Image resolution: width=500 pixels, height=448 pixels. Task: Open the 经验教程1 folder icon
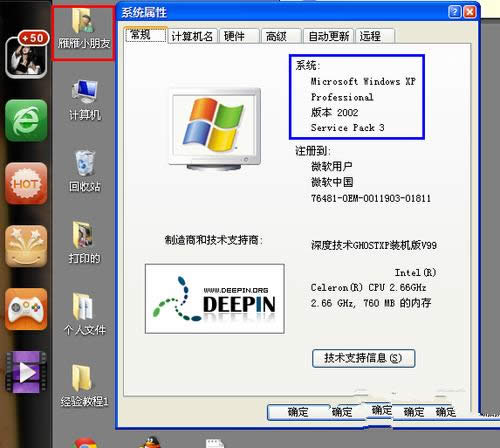84,386
